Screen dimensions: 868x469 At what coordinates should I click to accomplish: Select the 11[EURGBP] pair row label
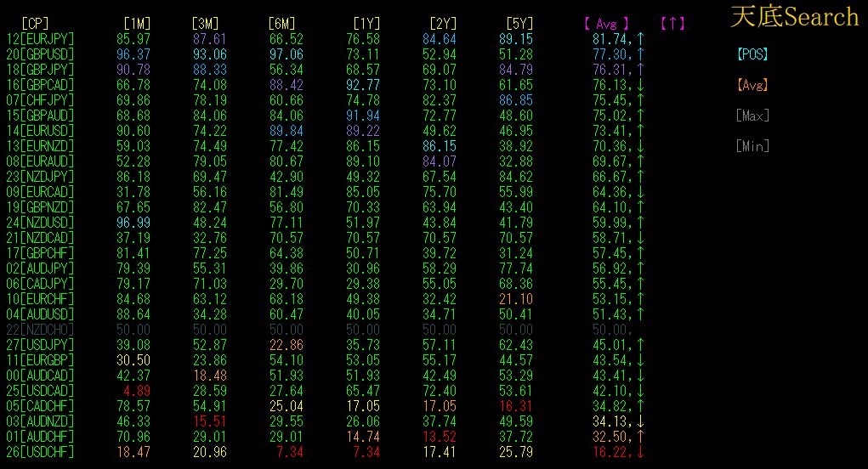[40, 360]
